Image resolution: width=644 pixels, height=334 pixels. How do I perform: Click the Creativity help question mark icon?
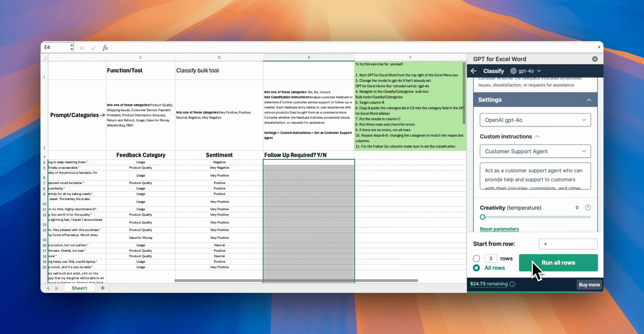point(588,208)
